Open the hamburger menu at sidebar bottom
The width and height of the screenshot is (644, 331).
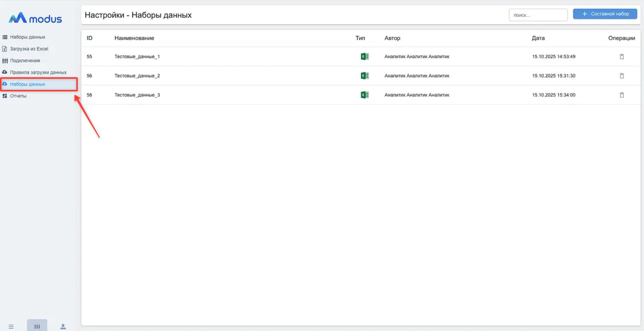click(11, 327)
